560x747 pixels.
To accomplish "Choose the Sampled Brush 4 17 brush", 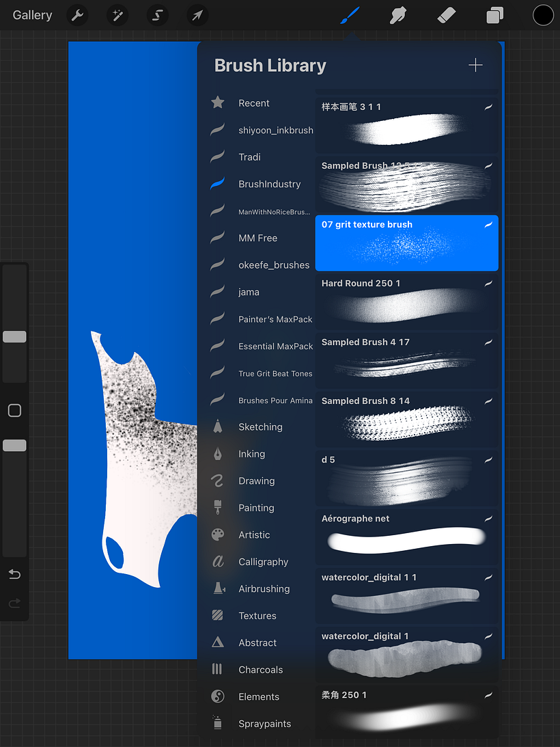I will coord(406,361).
